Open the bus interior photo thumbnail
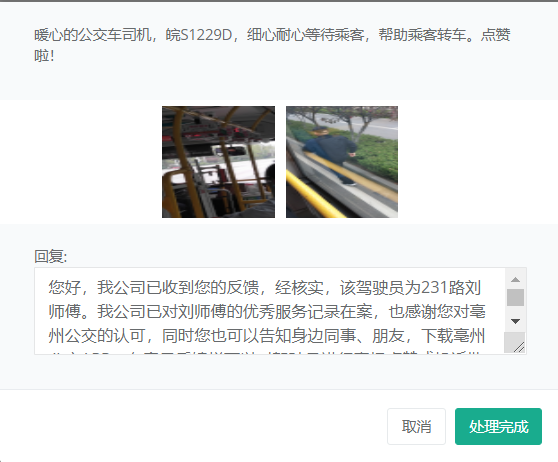The height and width of the screenshot is (462, 558). coord(218,162)
